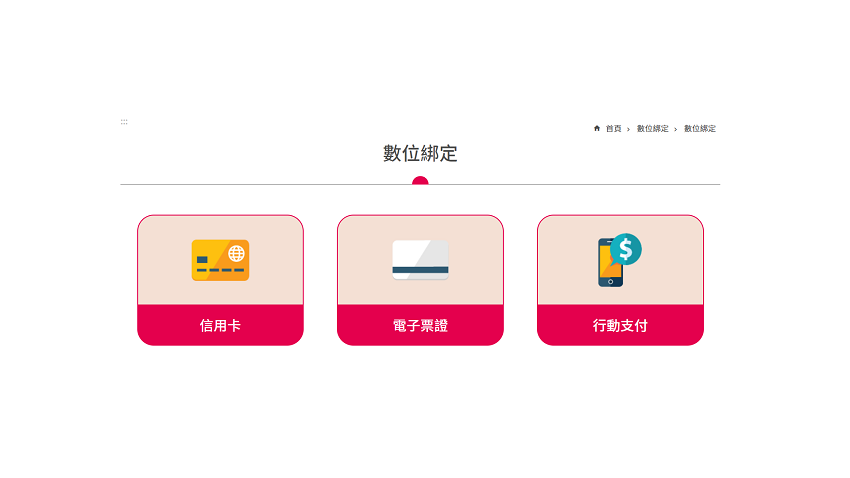Image resolution: width=850 pixels, height=478 pixels.
Task: Click the chevron before last 數位綁定 breadcrumb
Action: coord(675,129)
